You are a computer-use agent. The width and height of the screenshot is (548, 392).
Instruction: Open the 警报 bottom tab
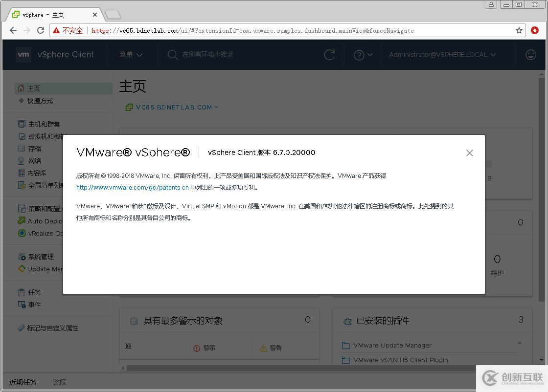coord(59,382)
